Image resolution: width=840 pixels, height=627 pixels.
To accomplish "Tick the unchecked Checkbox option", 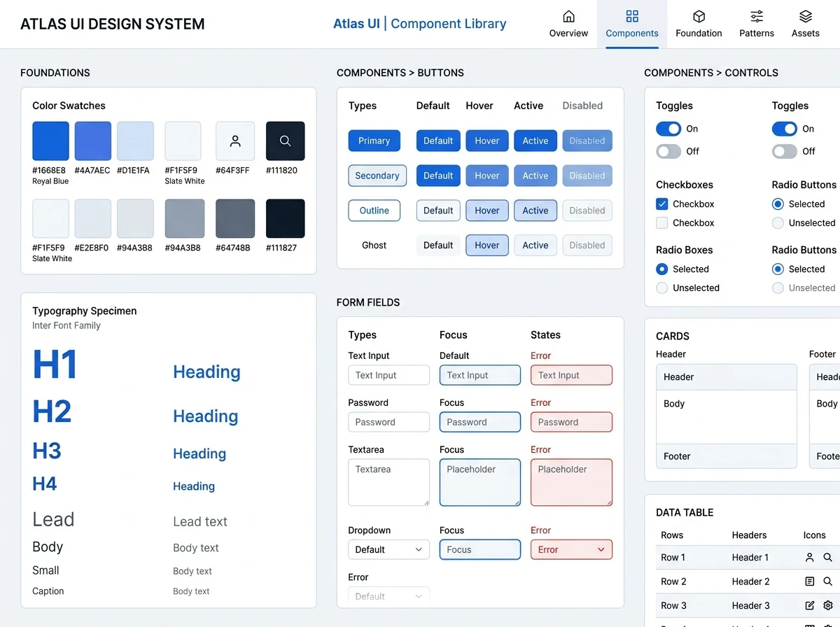I will pyautogui.click(x=661, y=223).
